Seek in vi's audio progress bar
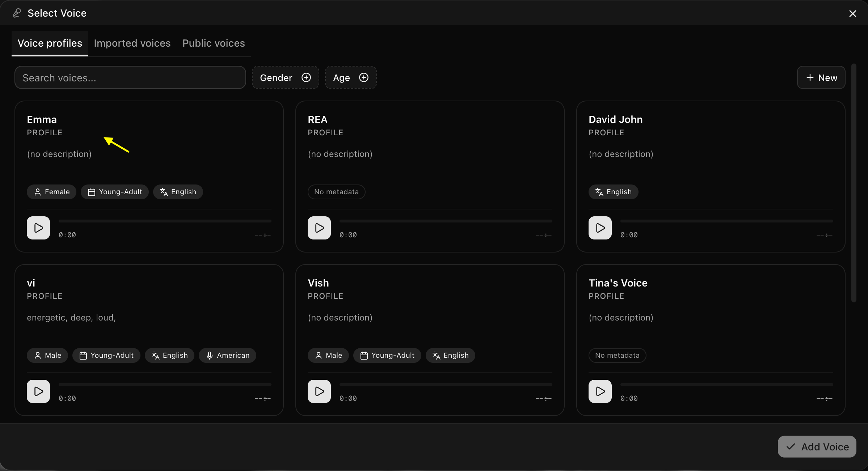Screen dimensions: 868x471 (x=165, y=384)
